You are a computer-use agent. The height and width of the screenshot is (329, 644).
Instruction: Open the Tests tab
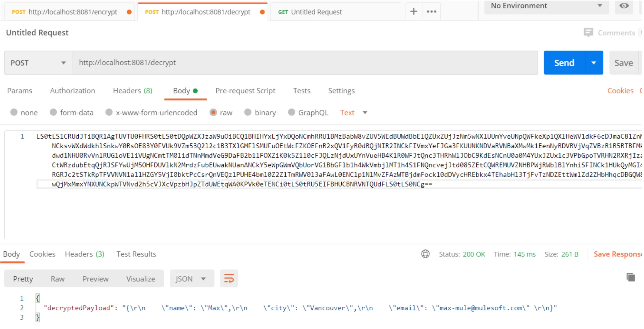tap(301, 90)
